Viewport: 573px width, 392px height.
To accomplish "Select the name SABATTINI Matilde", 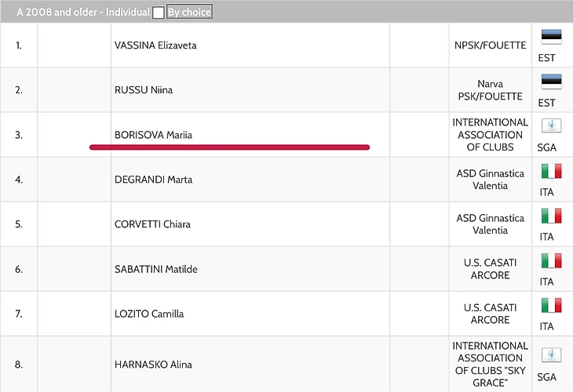I will (x=156, y=269).
